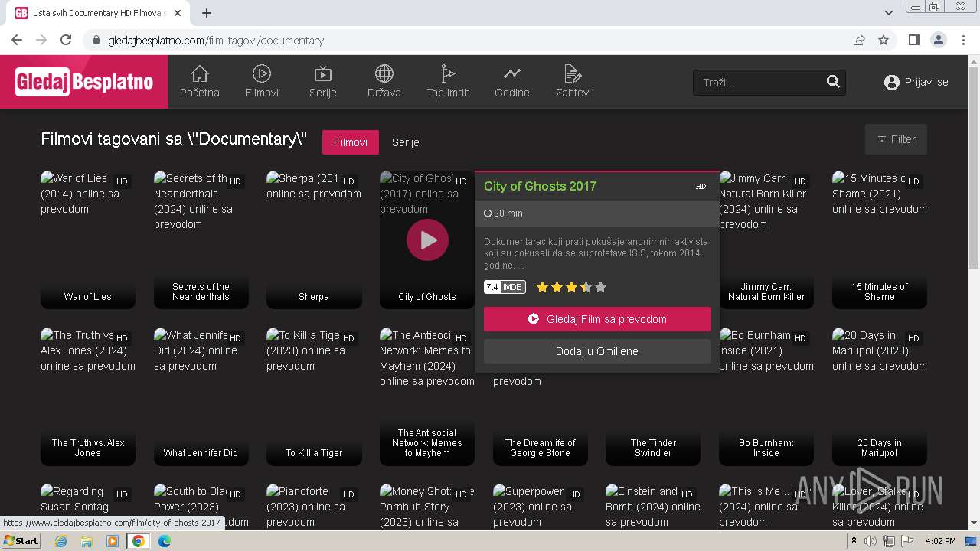This screenshot has height=551, width=980.
Task: Open the Zahtevi document icon
Action: pyautogui.click(x=573, y=73)
